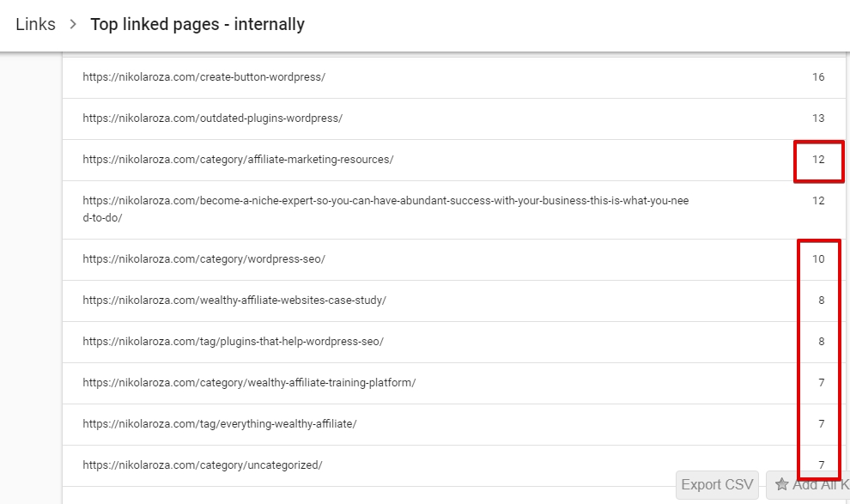Screen dimensions: 850x504
Task: Click the become-a-niche-expert URL row
Action: tap(386, 209)
